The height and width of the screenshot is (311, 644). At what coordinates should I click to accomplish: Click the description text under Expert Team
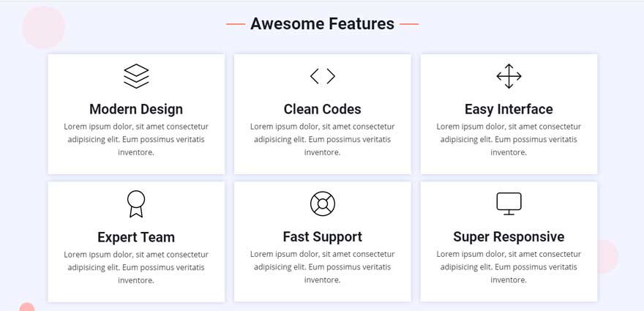point(136,267)
